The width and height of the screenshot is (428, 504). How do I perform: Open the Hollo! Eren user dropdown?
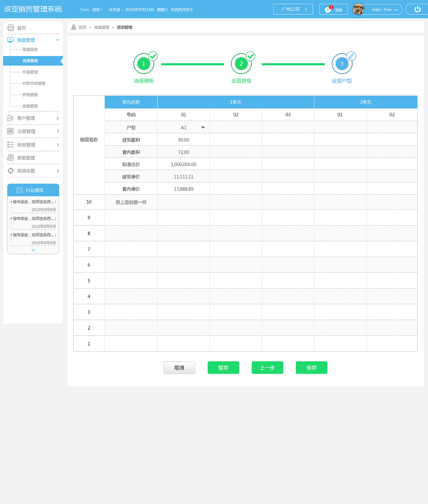(x=382, y=10)
